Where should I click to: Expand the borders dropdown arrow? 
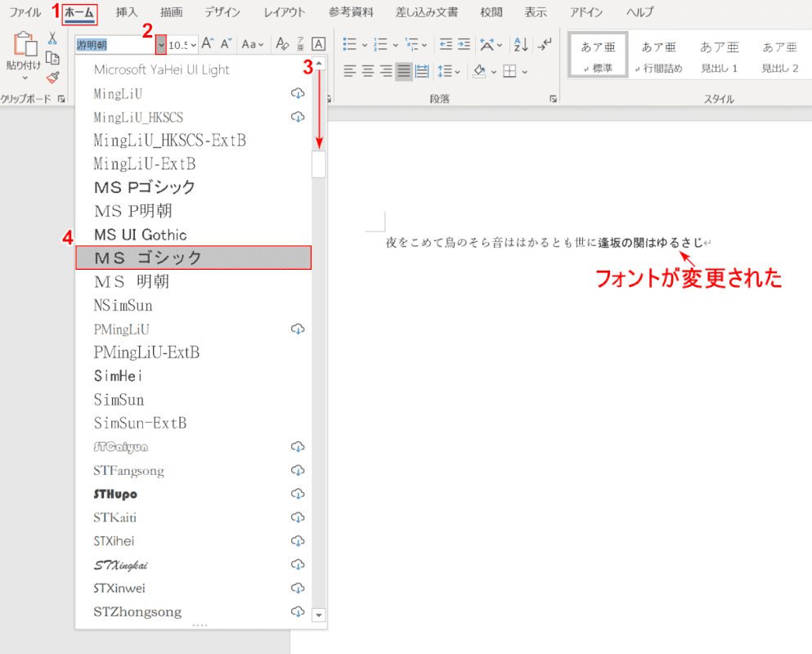(x=525, y=72)
